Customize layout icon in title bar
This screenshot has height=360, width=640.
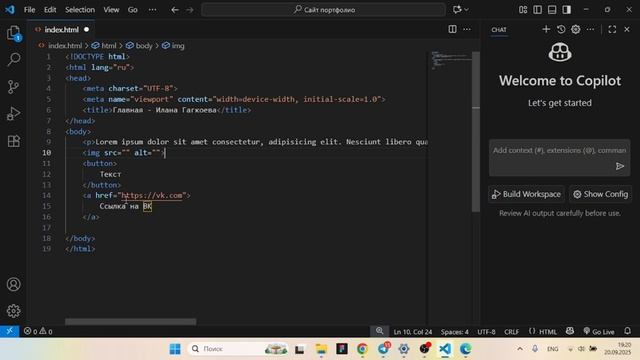click(523, 10)
